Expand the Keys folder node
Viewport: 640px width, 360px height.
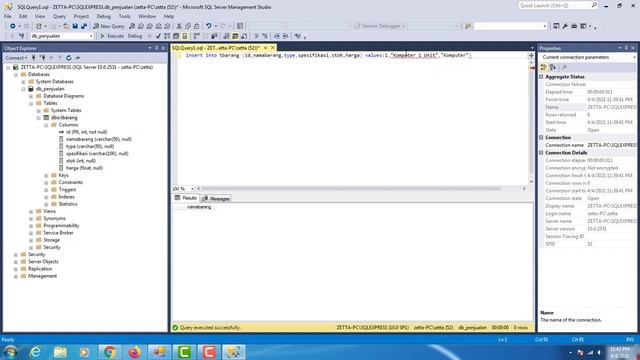pos(46,175)
